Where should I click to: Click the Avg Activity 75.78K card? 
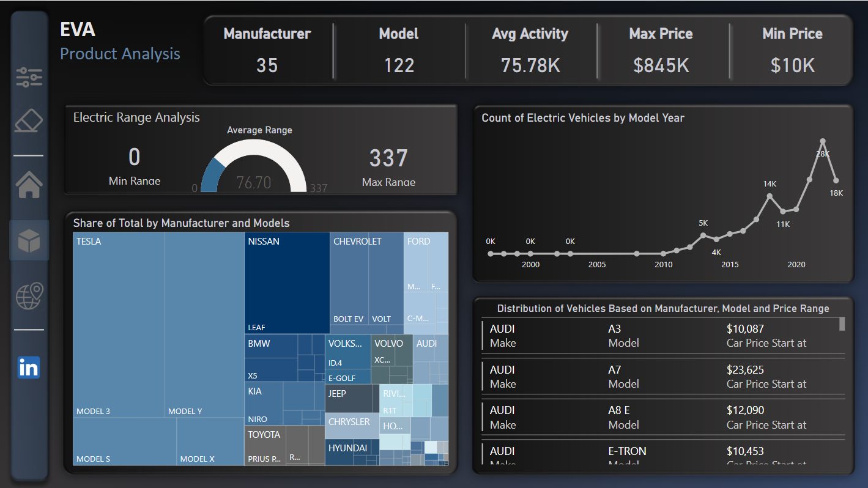pos(530,50)
